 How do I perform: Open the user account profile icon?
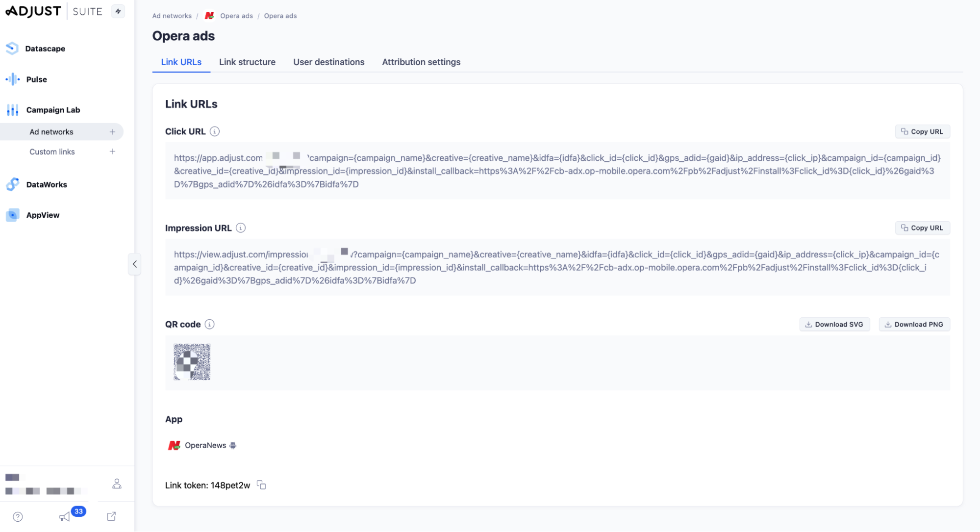[117, 484]
